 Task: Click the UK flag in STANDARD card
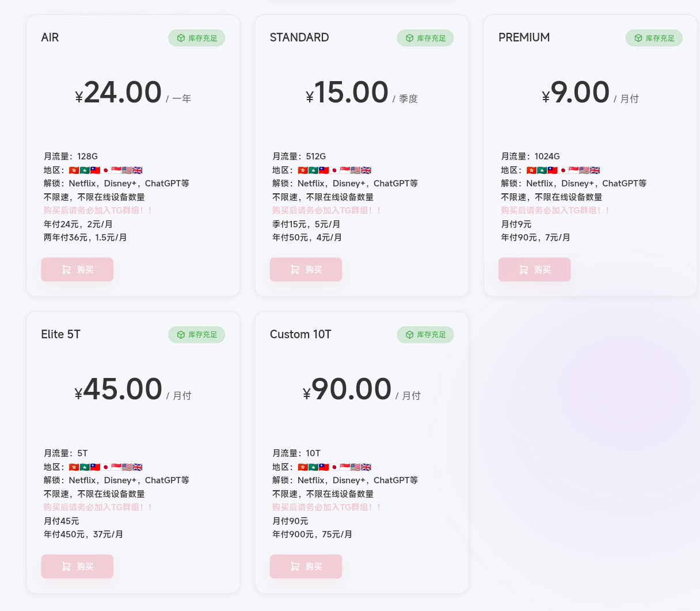pos(366,170)
